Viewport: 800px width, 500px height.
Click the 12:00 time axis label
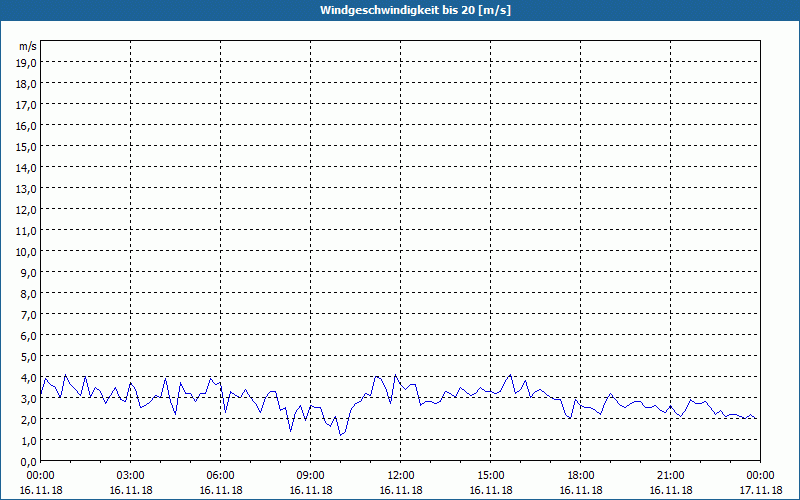pyautogui.click(x=401, y=476)
